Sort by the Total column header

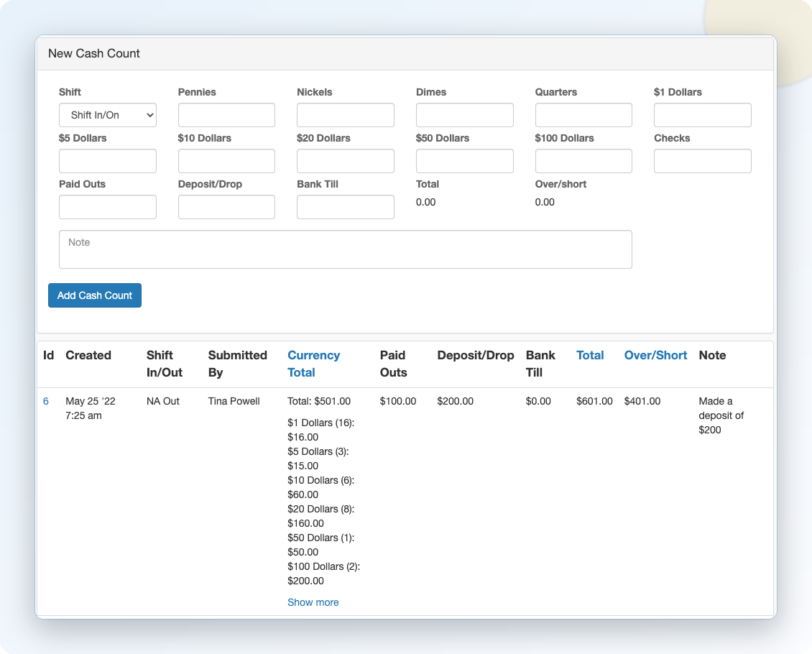point(590,355)
